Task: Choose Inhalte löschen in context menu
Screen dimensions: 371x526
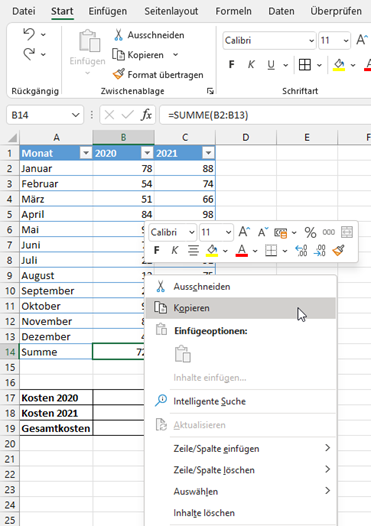Action: click(x=241, y=513)
